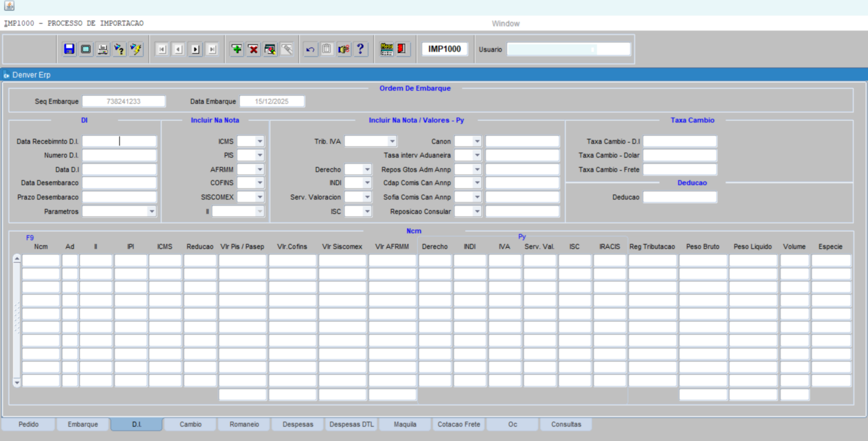Screen dimensions: 868x441
Task: Click the Taxa Cambio - Dolar field
Action: click(680, 156)
